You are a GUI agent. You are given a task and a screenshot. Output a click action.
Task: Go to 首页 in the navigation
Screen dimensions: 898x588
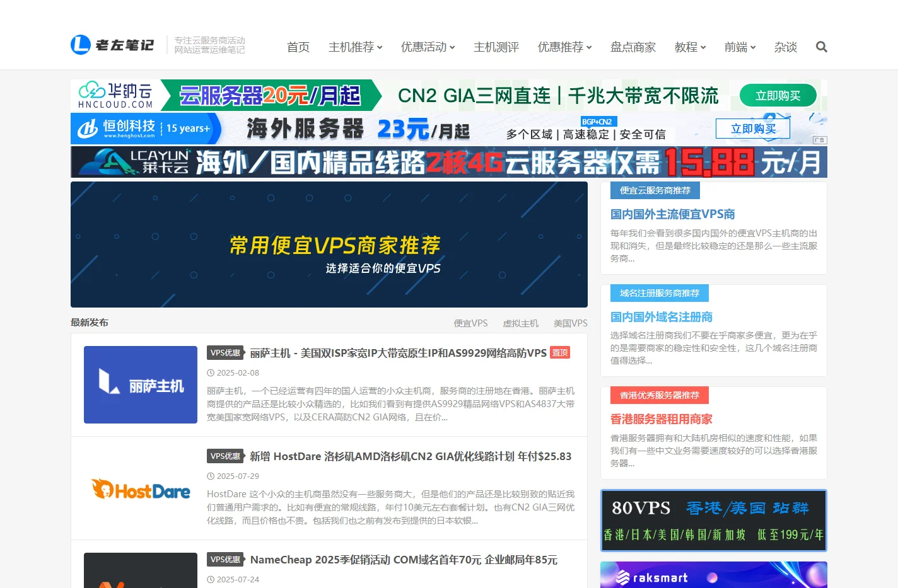(x=298, y=47)
